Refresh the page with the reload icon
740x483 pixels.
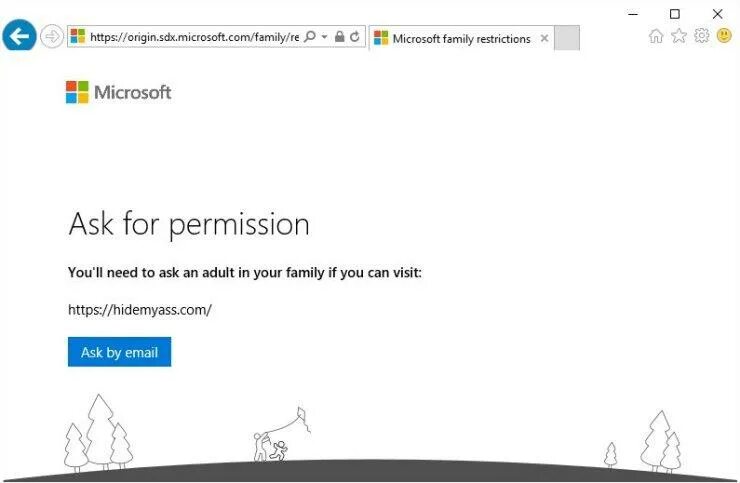pyautogui.click(x=355, y=36)
